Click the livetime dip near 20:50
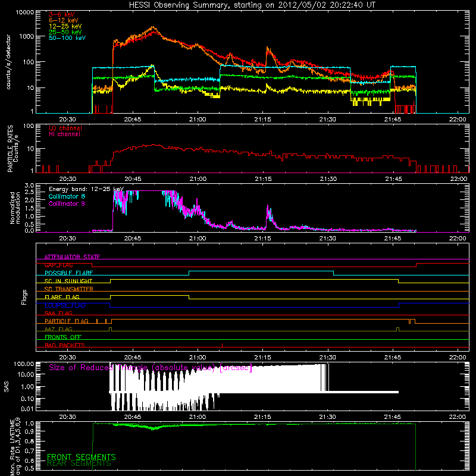This screenshot has width=476, height=476. [154, 428]
